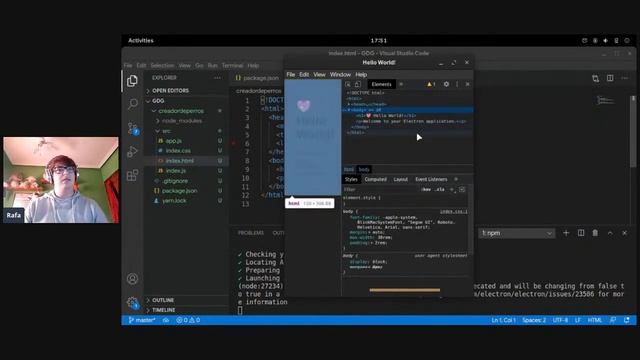Open the Explorer more actions ellipsis
Screen dimensions: 640x360
(218, 78)
